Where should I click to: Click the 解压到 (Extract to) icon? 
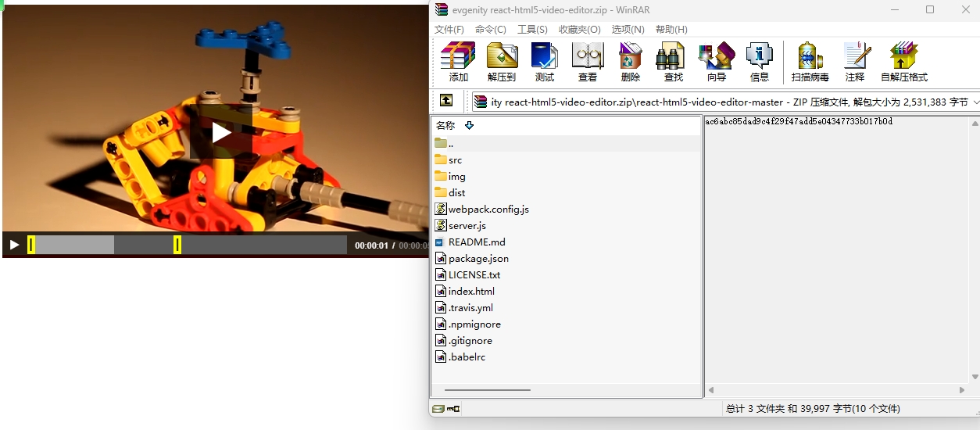(x=502, y=56)
